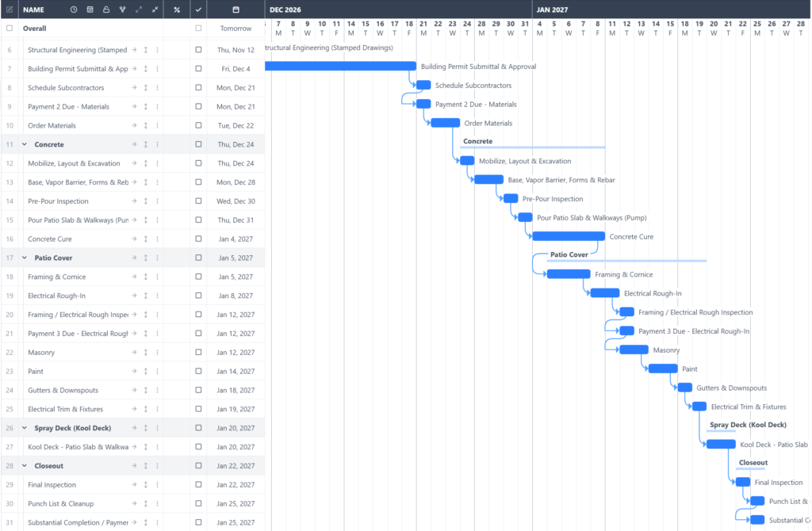Viewport: 812px width, 531px height.
Task: Click row number 14 in the task list
Action: [10, 201]
